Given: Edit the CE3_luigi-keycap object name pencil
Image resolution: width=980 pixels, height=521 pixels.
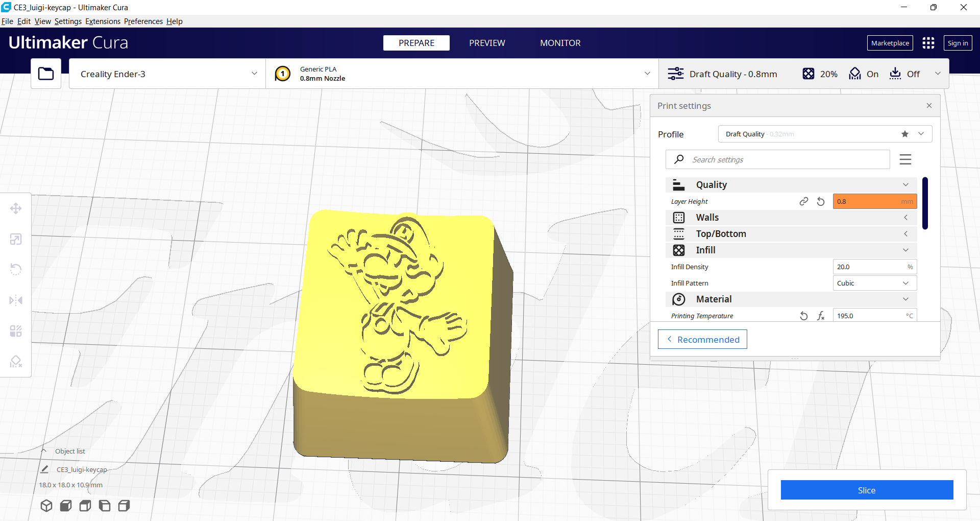Looking at the screenshot, I should 44,469.
